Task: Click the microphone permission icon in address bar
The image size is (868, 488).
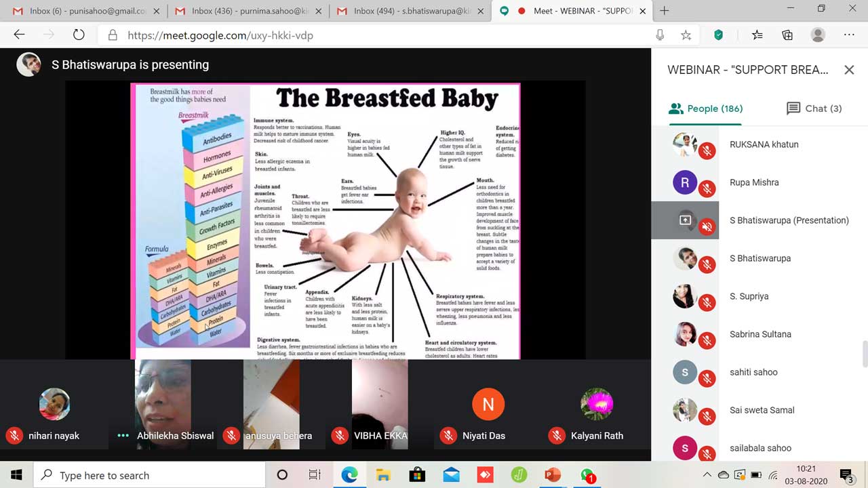Action: tap(660, 35)
